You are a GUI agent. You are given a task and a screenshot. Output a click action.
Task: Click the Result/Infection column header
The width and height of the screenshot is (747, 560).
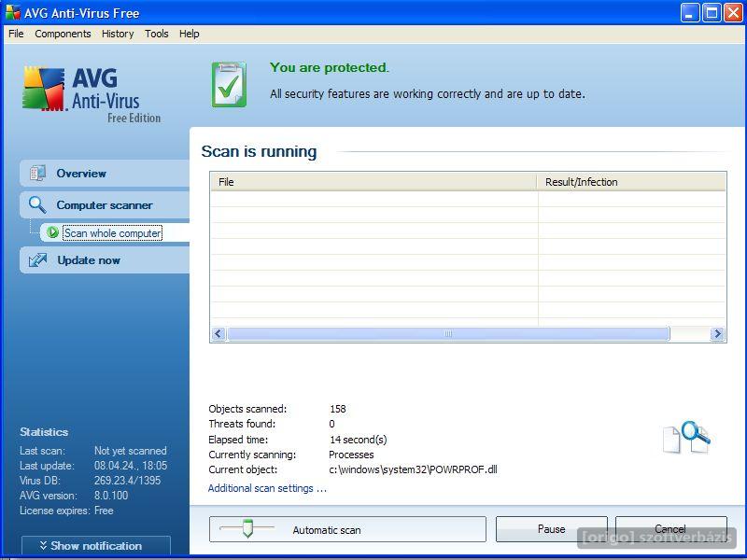(632, 182)
